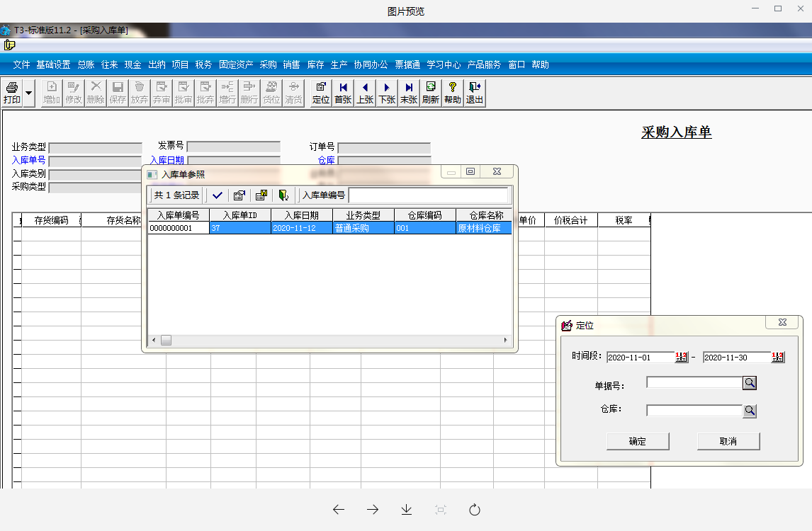Open the dropdown arrow next to 打印
Screen dimensions: 812x531
pos(29,93)
